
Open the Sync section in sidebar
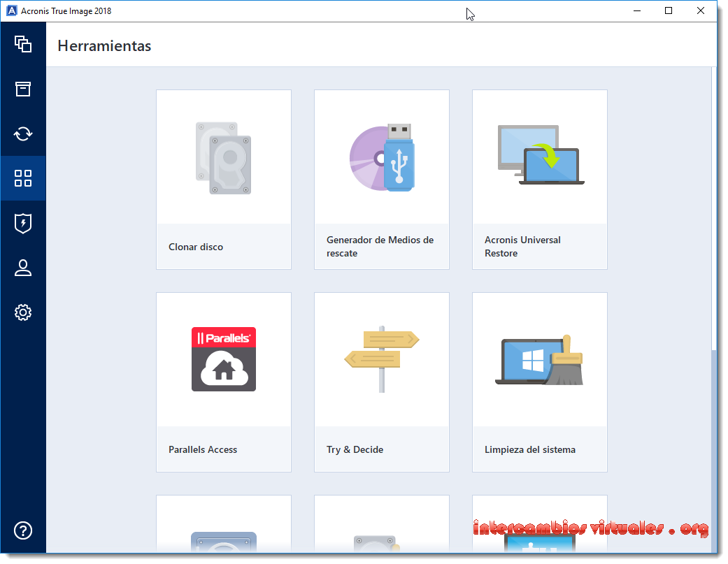23,133
